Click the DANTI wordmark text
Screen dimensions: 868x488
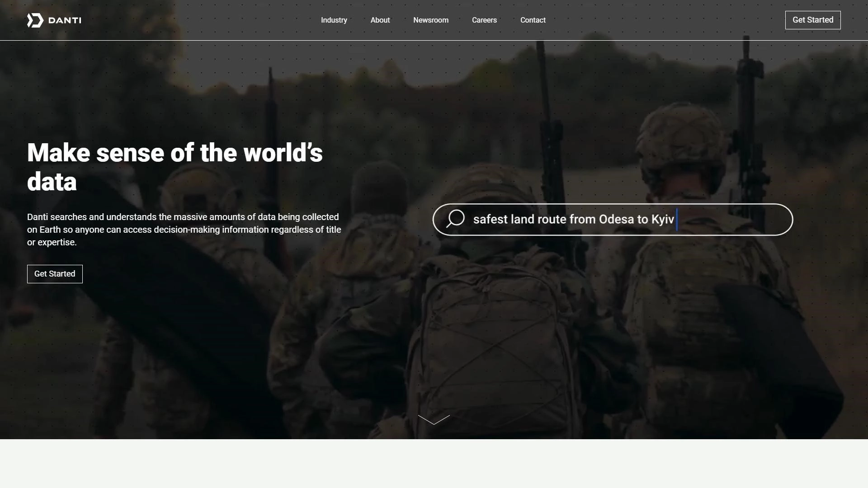pyautogui.click(x=65, y=20)
